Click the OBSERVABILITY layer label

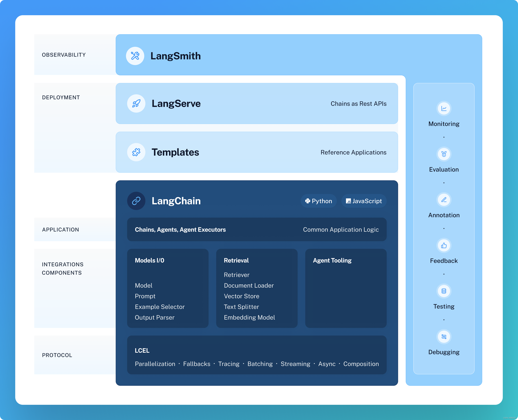click(64, 55)
